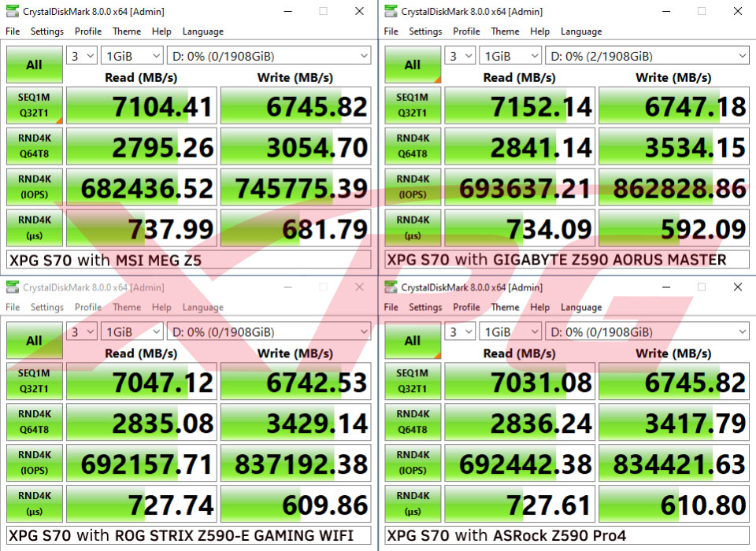Click 7152.14 sequential read result bar
This screenshot has height=551, width=756.
coord(519,105)
